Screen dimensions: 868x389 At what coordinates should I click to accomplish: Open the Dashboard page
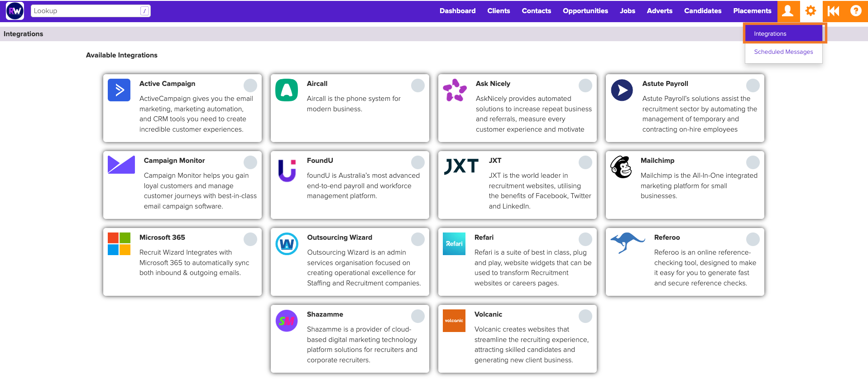click(x=457, y=11)
